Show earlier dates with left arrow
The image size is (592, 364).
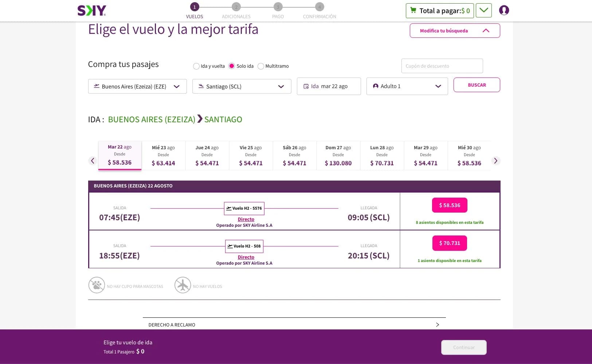[x=93, y=161]
